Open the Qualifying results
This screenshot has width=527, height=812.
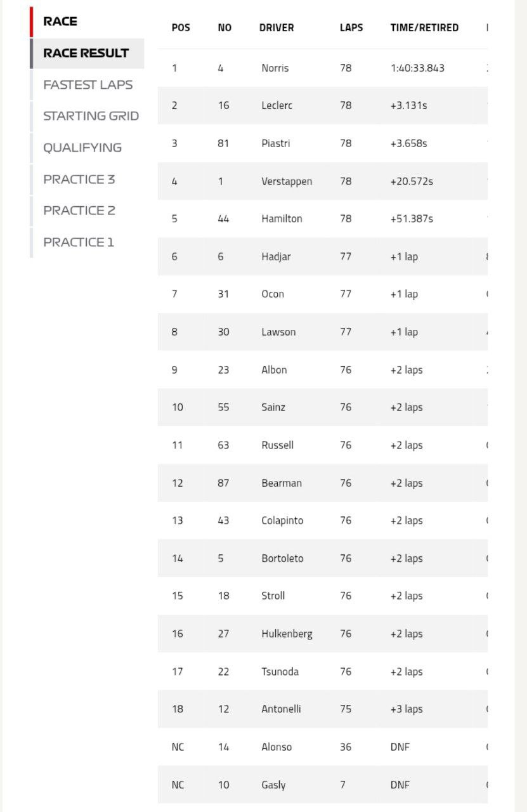click(x=82, y=148)
